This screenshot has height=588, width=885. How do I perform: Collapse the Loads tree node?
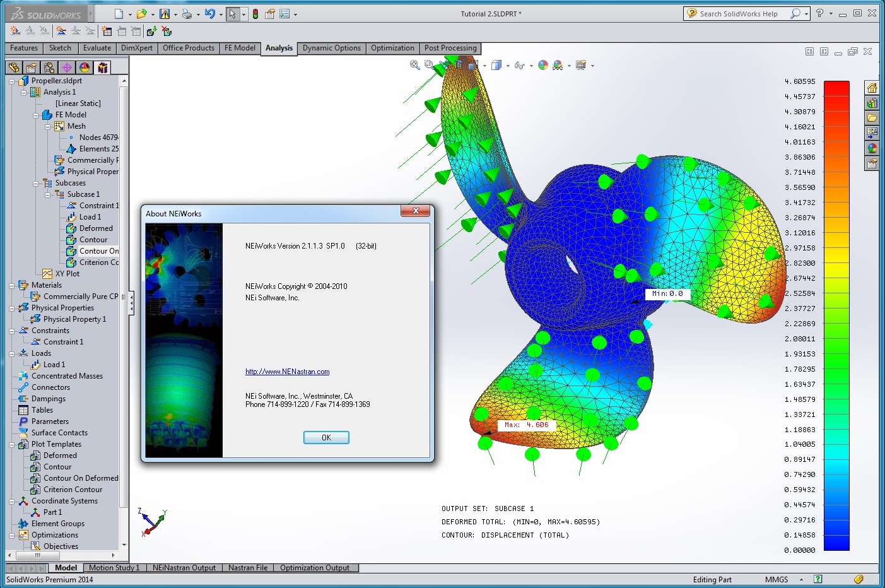(x=11, y=353)
